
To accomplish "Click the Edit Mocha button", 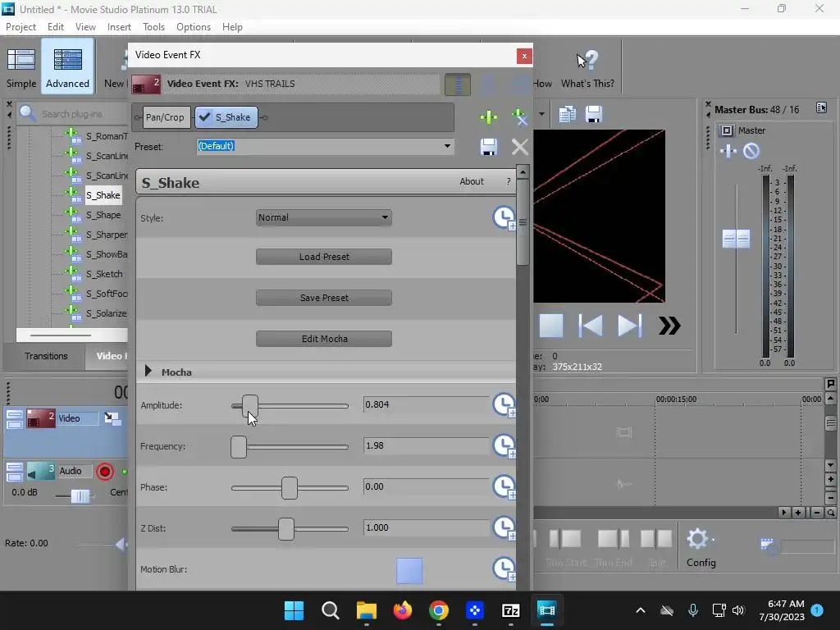I will coord(323,339).
